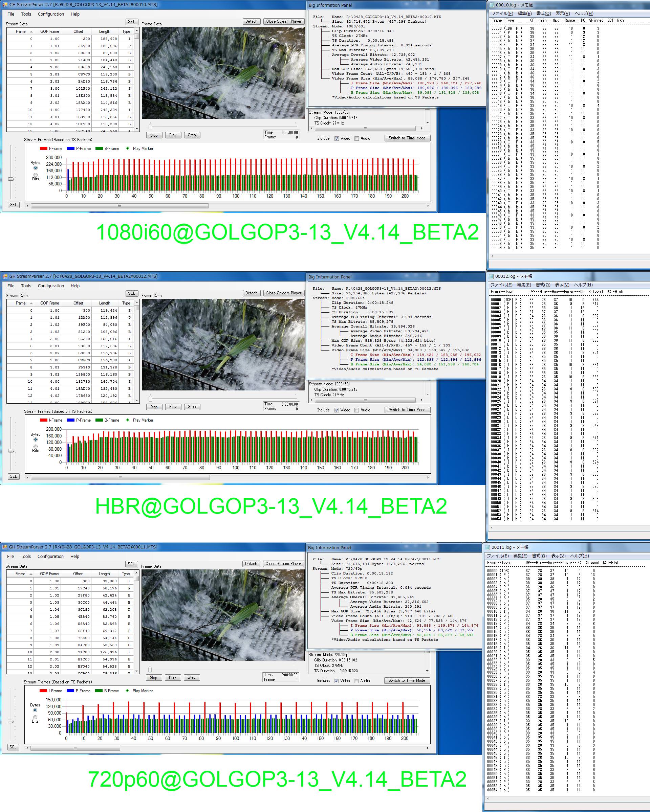Open Configuration menu in 00010.MTS window
The height and width of the screenshot is (812, 650).
(x=51, y=14)
